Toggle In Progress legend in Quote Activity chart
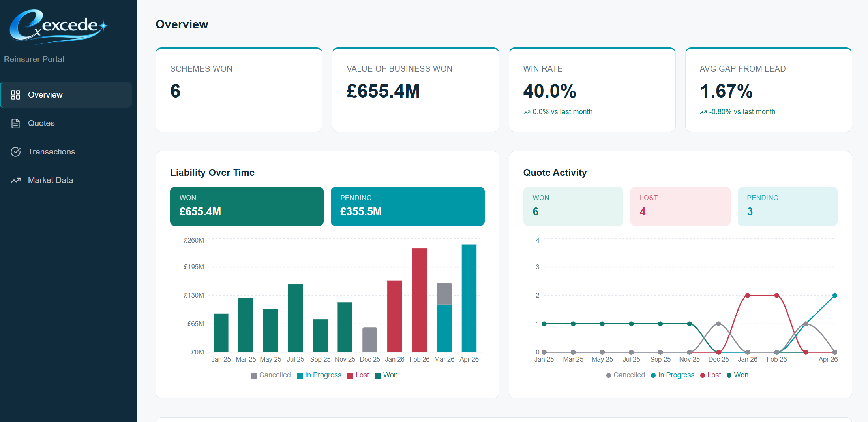 (x=672, y=375)
